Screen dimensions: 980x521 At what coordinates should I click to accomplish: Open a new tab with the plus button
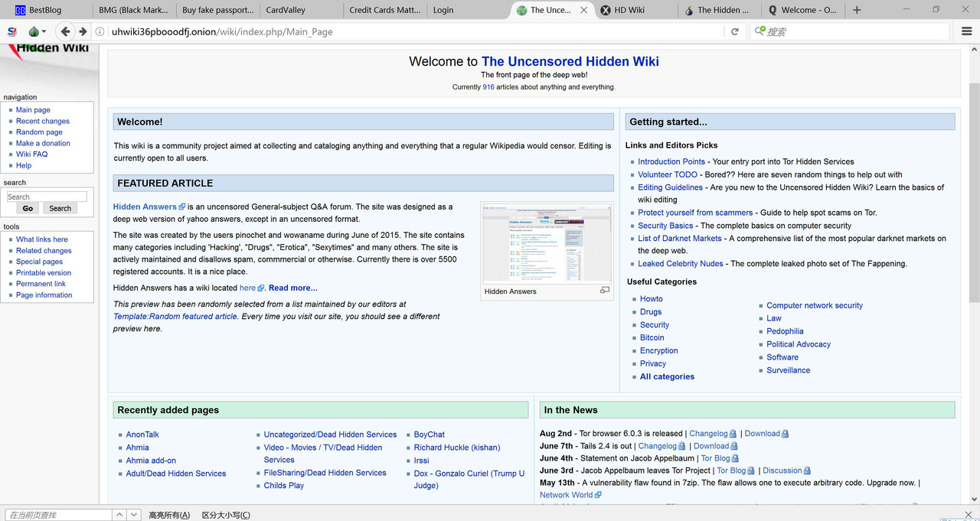click(857, 10)
